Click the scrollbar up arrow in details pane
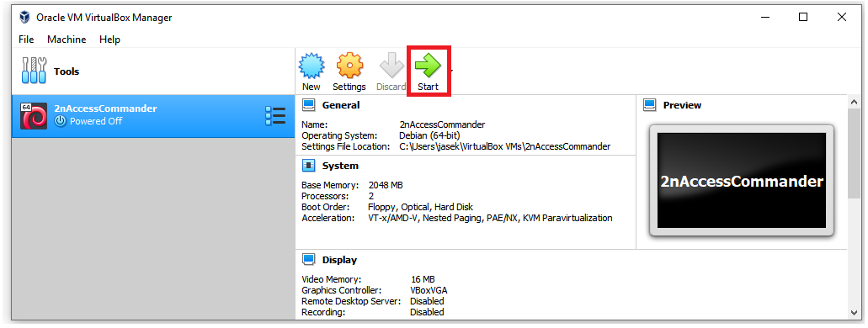This screenshot has width=868, height=328. 854,102
